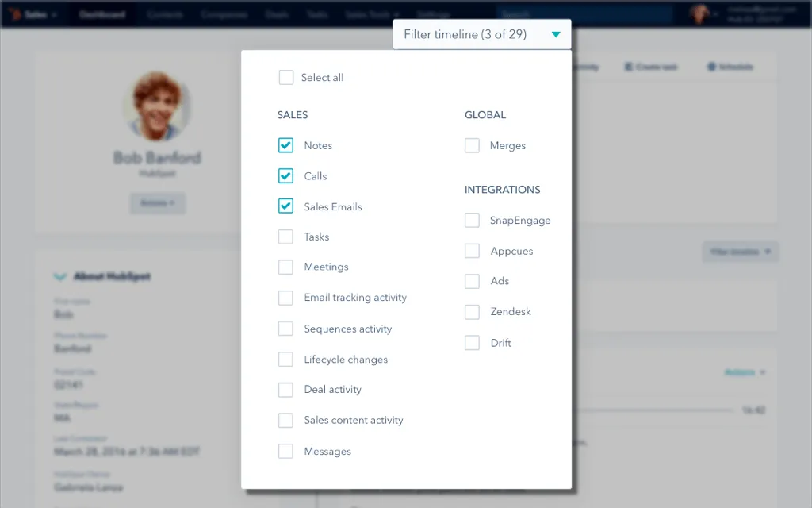The image size is (812, 508).
Task: Click the GLOBAL section heading
Action: [485, 115]
